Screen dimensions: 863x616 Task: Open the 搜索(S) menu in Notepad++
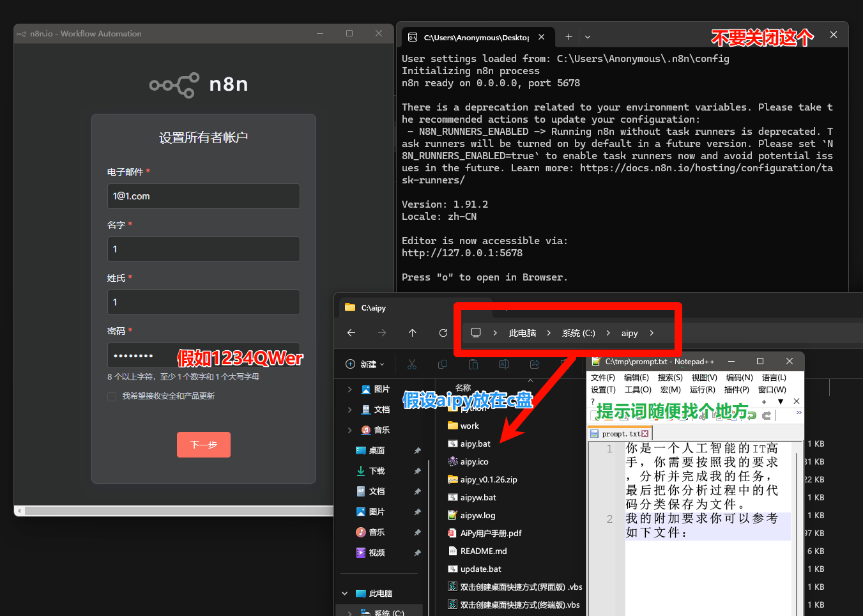pyautogui.click(x=670, y=378)
